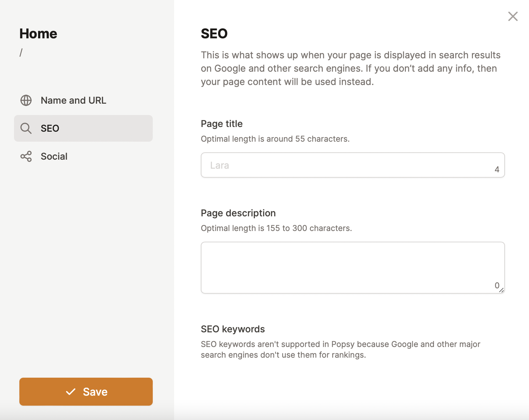Open the Name and URL settings section
This screenshot has width=529, height=420.
pyautogui.click(x=73, y=100)
